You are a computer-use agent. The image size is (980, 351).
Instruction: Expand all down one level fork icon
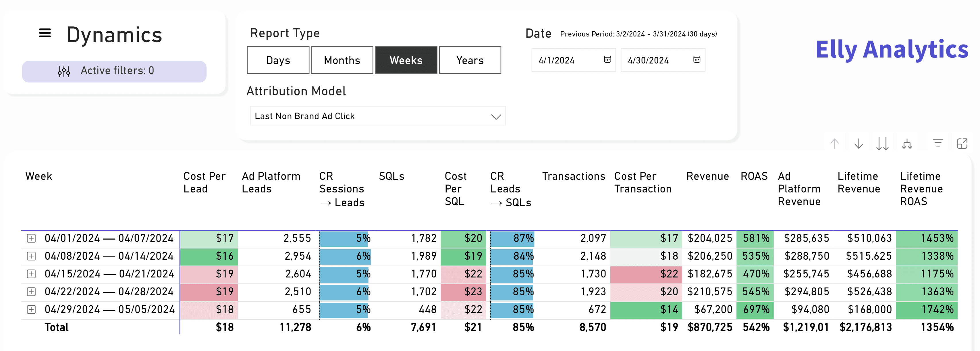(907, 144)
